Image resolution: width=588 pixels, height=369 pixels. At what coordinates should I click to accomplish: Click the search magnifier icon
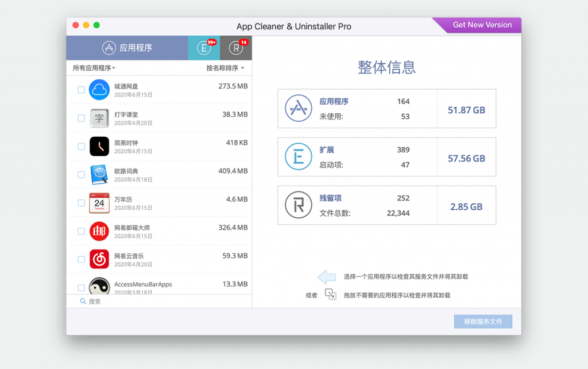pos(83,301)
